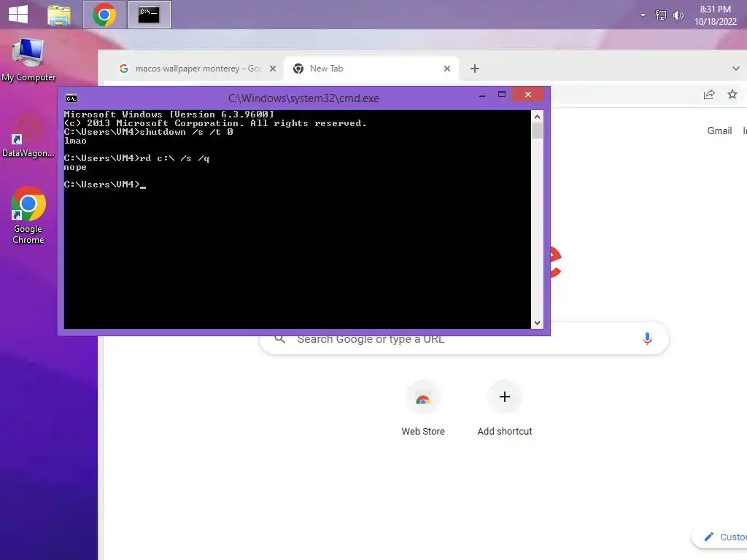Bookmark this tab with the star icon
The width and height of the screenshot is (747, 560).
click(x=732, y=94)
